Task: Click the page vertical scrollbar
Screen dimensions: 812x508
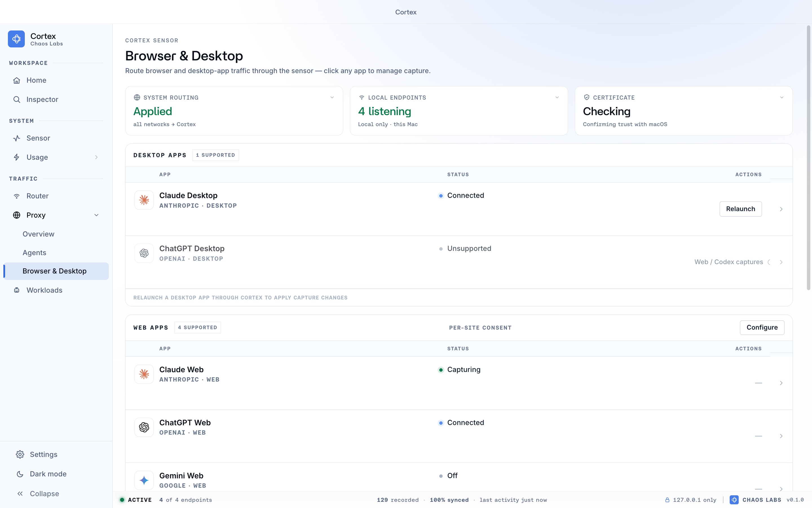Action: tap(808, 158)
